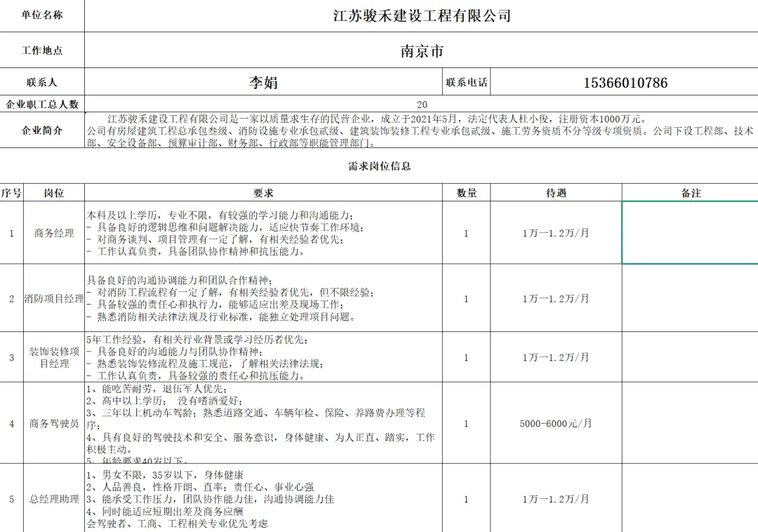
Task: Select the 联系电话 label cell
Action: (467, 82)
